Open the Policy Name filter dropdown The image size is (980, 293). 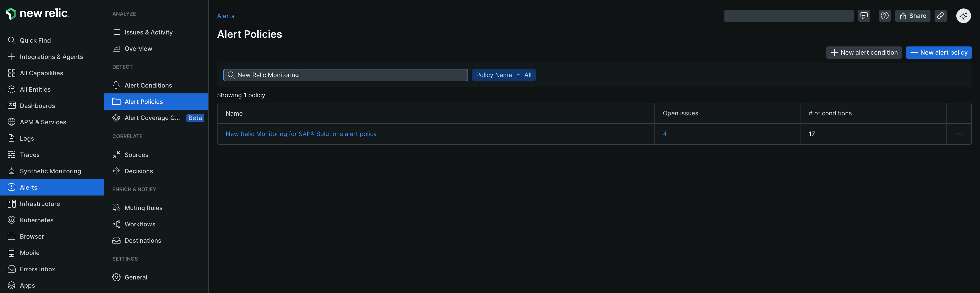tap(504, 75)
